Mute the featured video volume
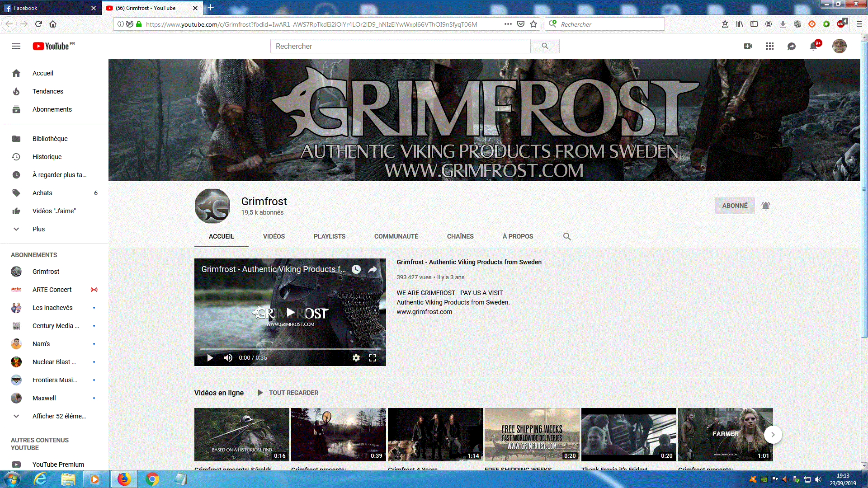 (228, 358)
